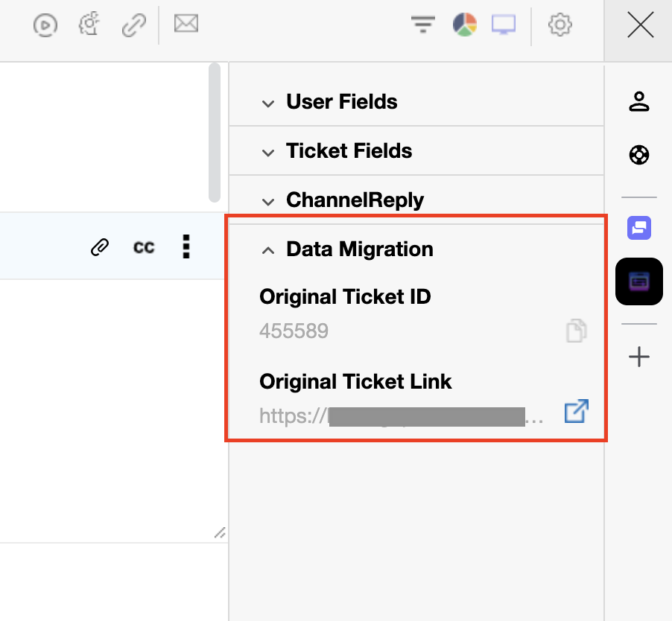Open the user profile sidebar tab
This screenshot has width=672, height=621.
[639, 102]
